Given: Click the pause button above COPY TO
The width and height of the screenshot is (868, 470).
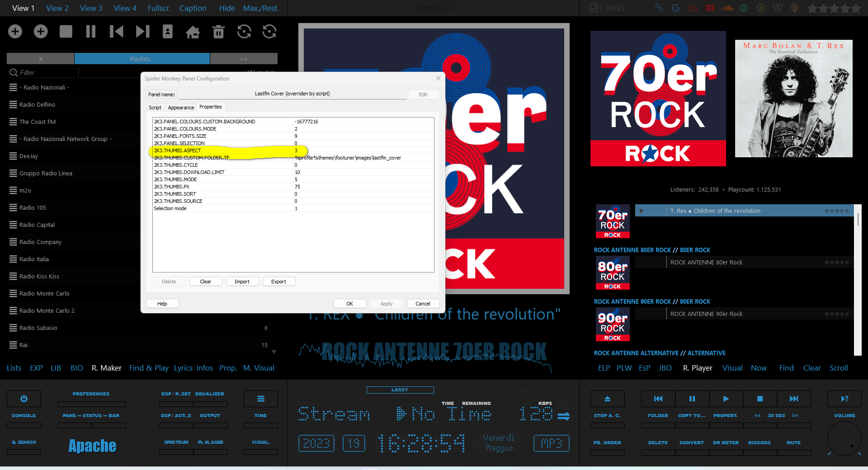Looking at the screenshot, I should click(x=692, y=399).
